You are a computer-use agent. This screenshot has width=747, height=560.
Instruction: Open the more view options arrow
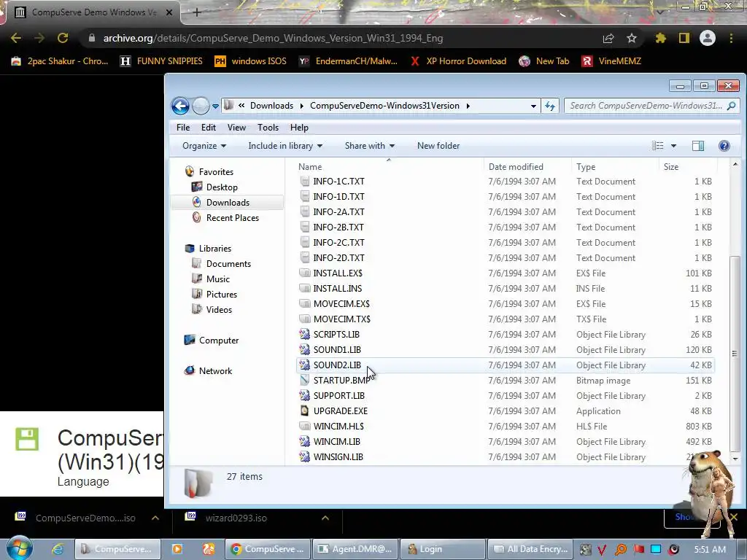coord(673,146)
